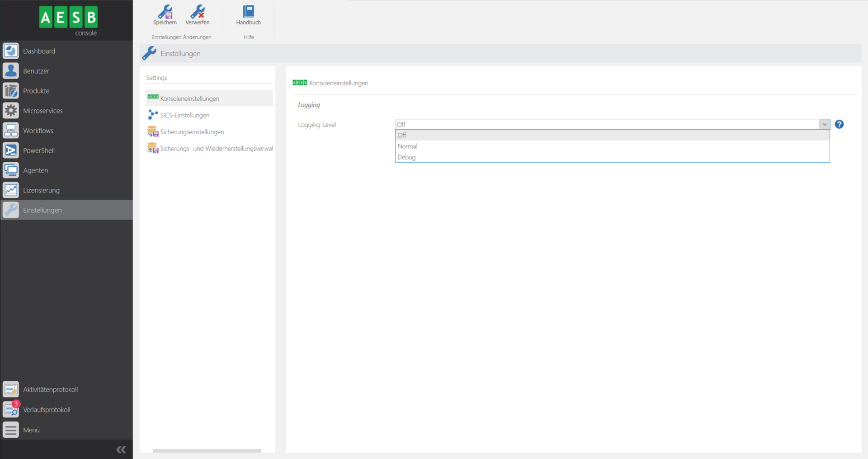Click the Verwerfen discard icon

[197, 12]
